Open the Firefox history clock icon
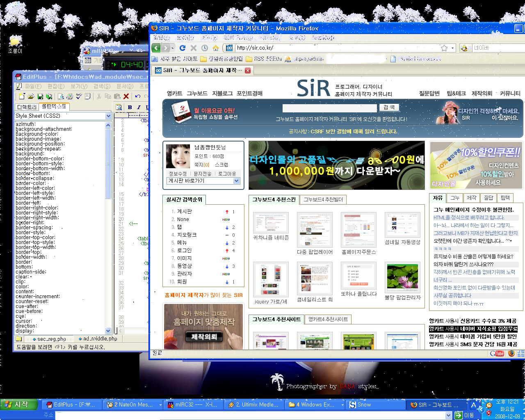The width and height of the screenshot is (525, 420). [x=205, y=48]
